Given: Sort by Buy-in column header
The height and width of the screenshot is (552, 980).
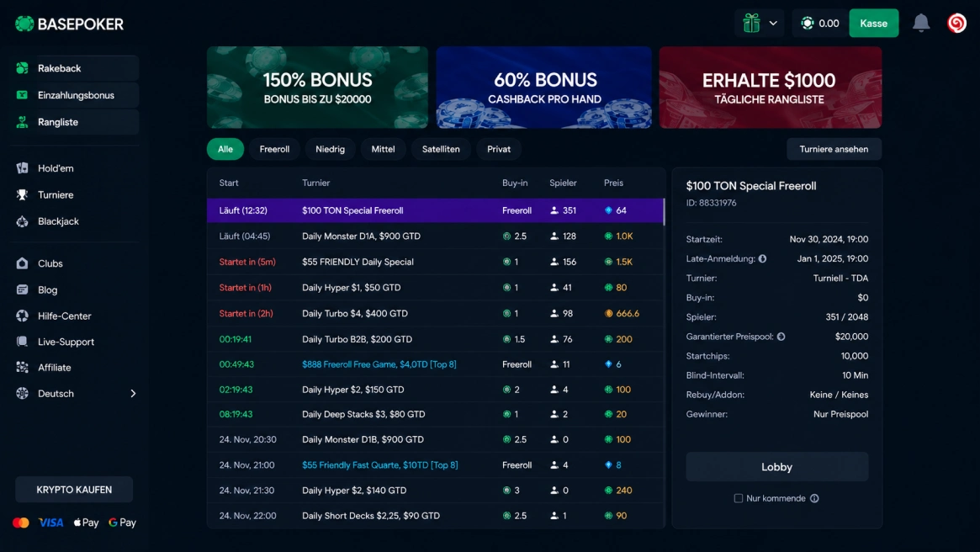Looking at the screenshot, I should (x=515, y=183).
